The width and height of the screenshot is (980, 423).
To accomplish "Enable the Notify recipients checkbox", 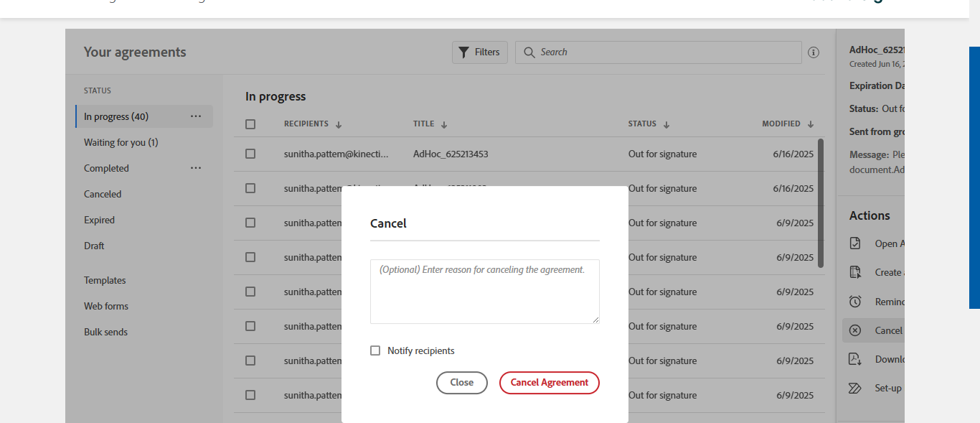I will [375, 350].
